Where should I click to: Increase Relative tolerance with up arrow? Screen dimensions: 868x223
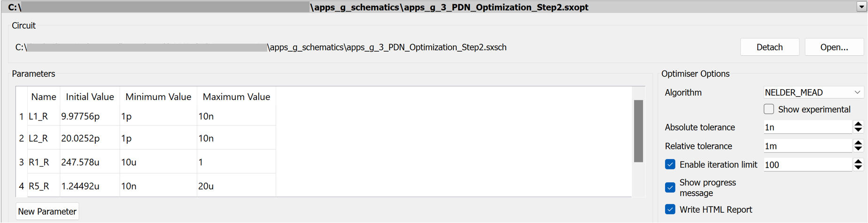pos(858,143)
